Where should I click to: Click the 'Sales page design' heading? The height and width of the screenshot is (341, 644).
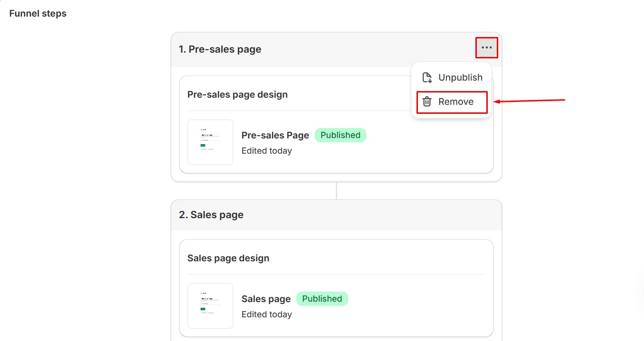click(228, 258)
